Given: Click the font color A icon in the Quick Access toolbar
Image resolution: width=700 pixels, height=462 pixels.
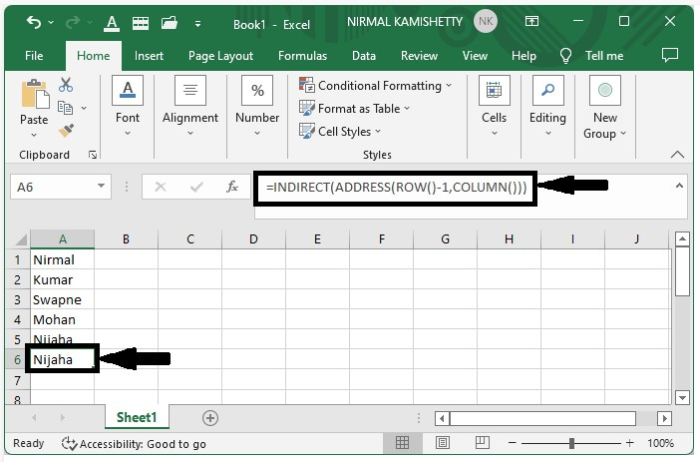Looking at the screenshot, I should (x=112, y=23).
